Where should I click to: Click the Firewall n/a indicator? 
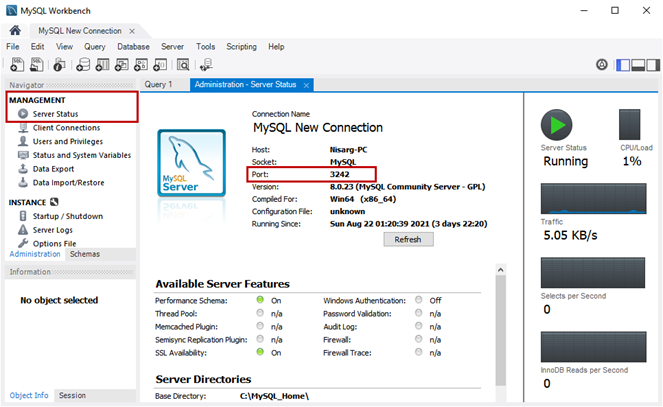tap(419, 339)
